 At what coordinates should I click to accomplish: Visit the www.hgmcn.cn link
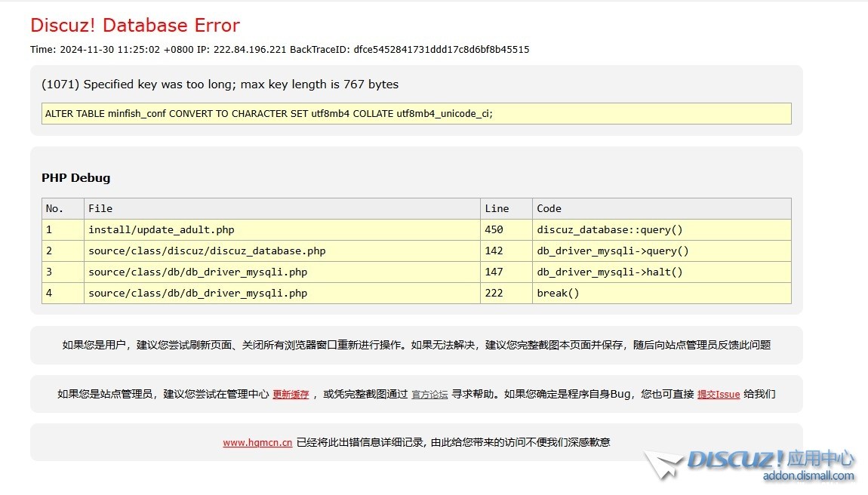(257, 443)
